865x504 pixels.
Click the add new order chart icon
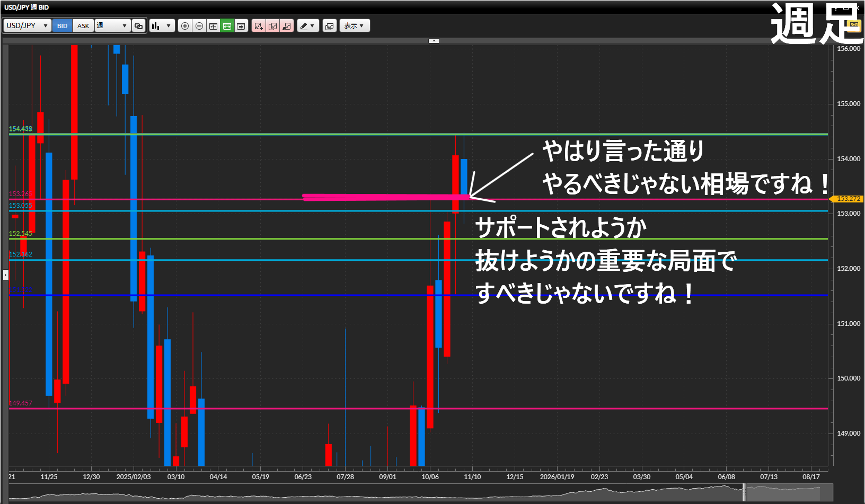(x=259, y=26)
